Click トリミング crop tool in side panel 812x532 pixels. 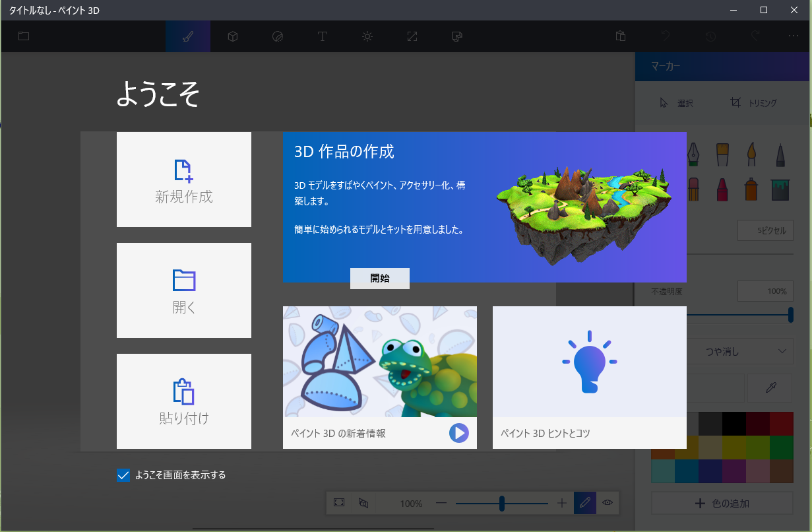click(754, 103)
